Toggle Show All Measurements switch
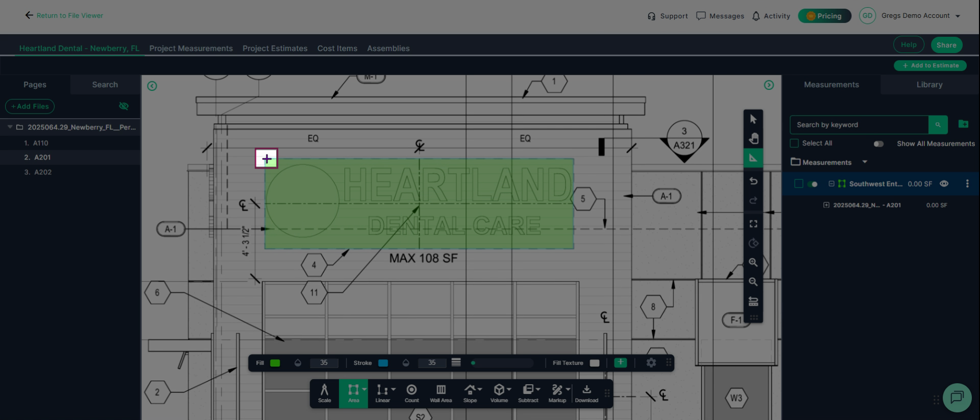This screenshot has height=420, width=980. click(878, 144)
